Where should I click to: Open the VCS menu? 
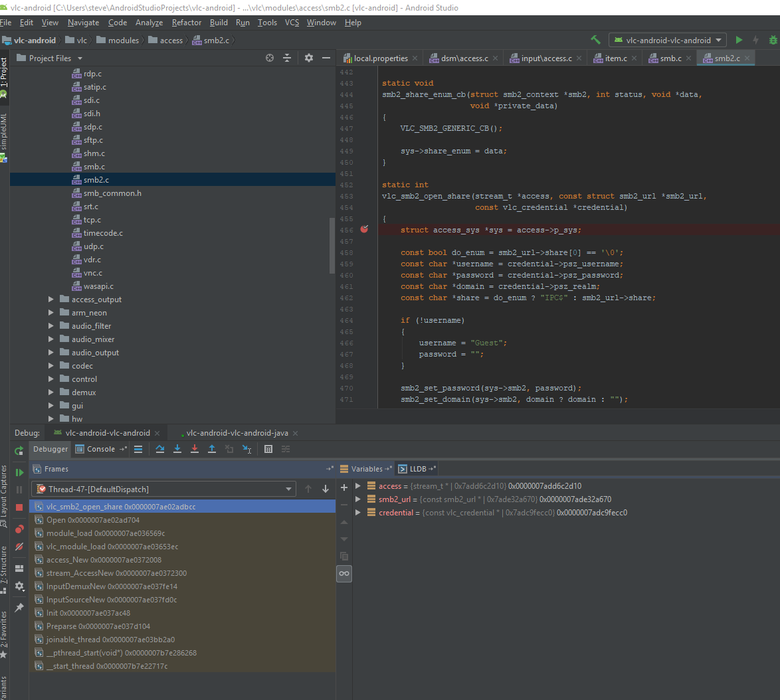click(292, 23)
